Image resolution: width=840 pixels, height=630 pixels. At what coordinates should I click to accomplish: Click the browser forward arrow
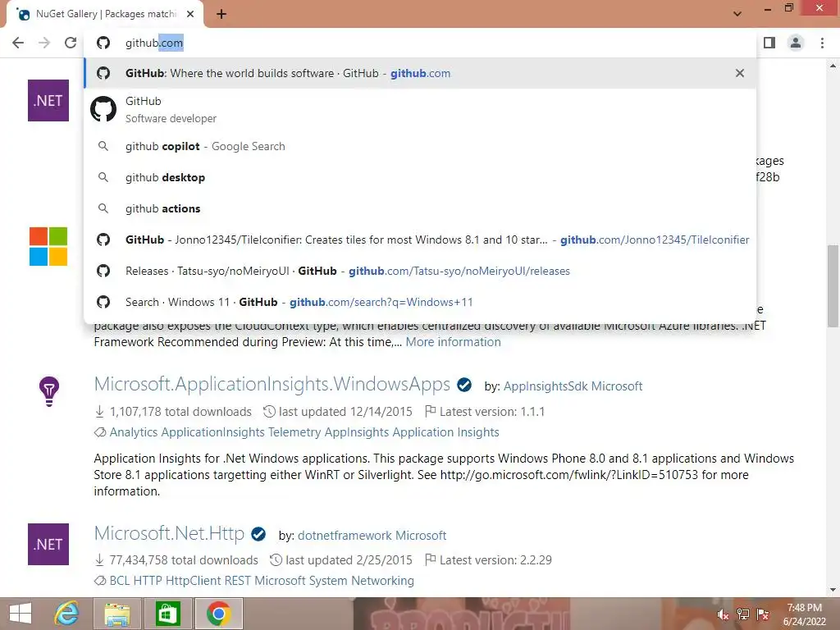(x=44, y=43)
